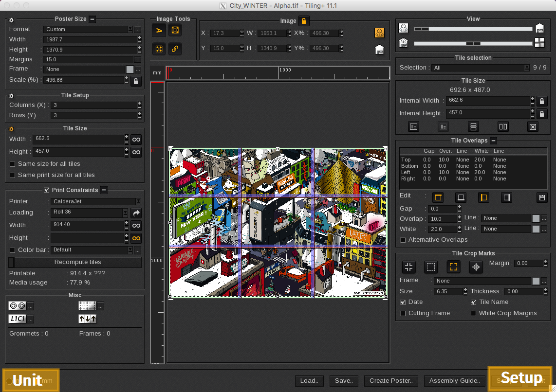Uncheck the Date crop mark option
Screen dimensions: 556x392
403,302
